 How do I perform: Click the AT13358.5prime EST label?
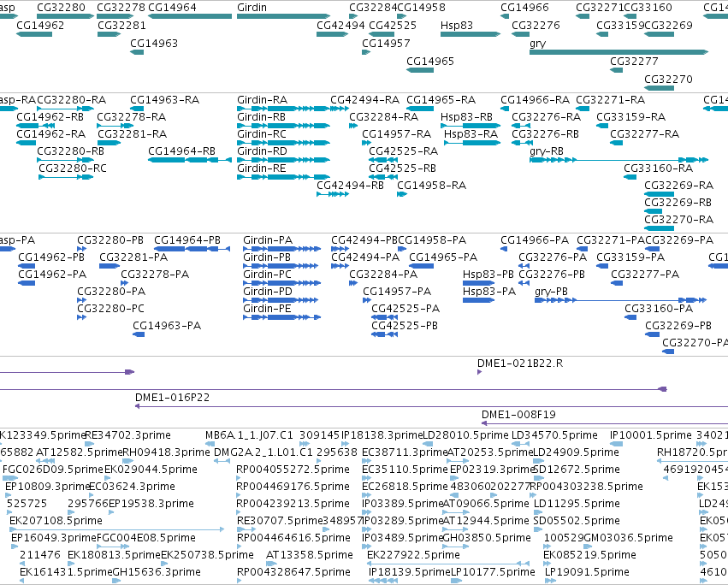click(309, 555)
